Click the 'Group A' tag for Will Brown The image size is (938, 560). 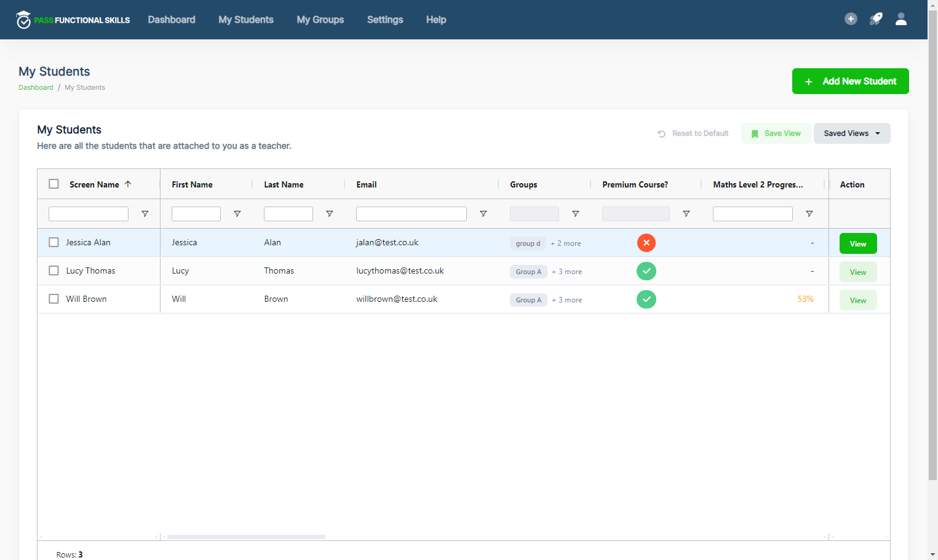coord(528,300)
